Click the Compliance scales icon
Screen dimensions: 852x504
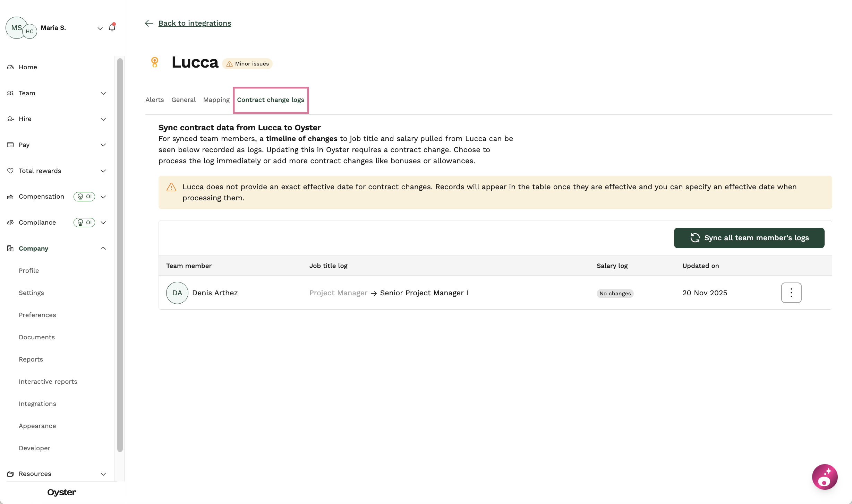[10, 223]
